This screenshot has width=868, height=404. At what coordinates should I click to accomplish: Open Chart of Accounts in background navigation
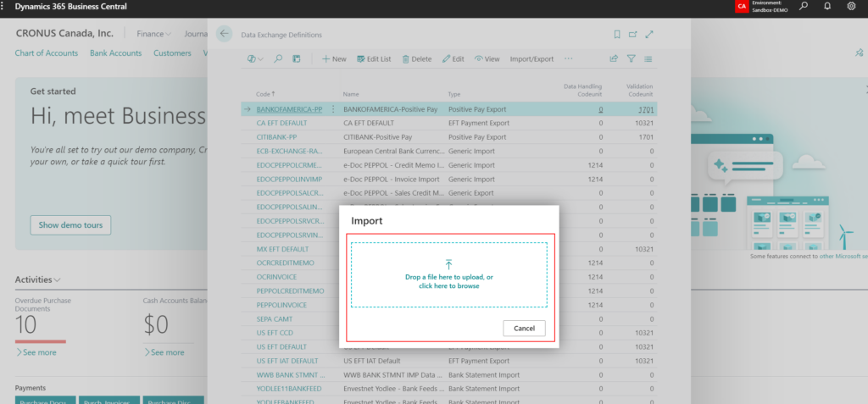click(x=47, y=53)
